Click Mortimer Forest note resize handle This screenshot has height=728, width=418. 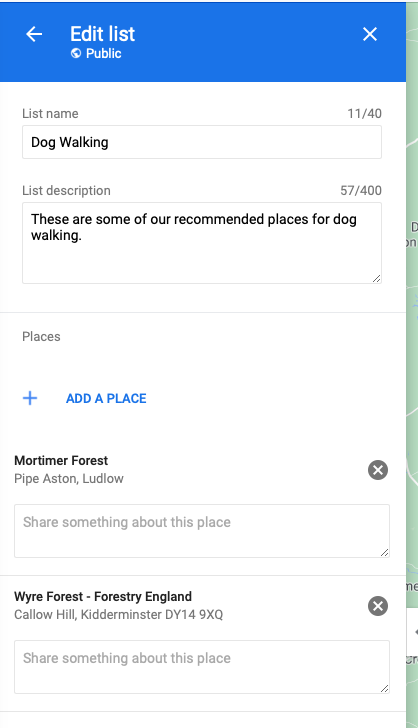pos(385,552)
